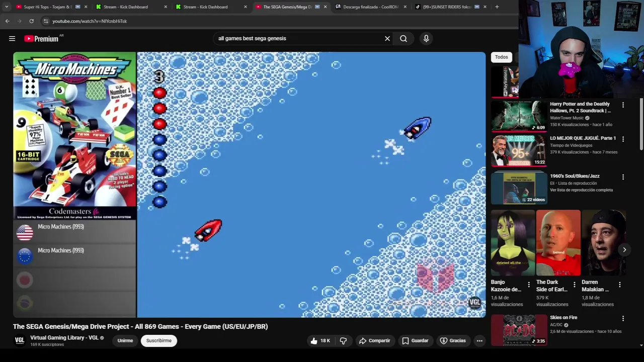Click the LO MEJOR QUE JUGUÉ. Parte 1 title
Viewport: 644px width, 362px height.
(x=583, y=138)
